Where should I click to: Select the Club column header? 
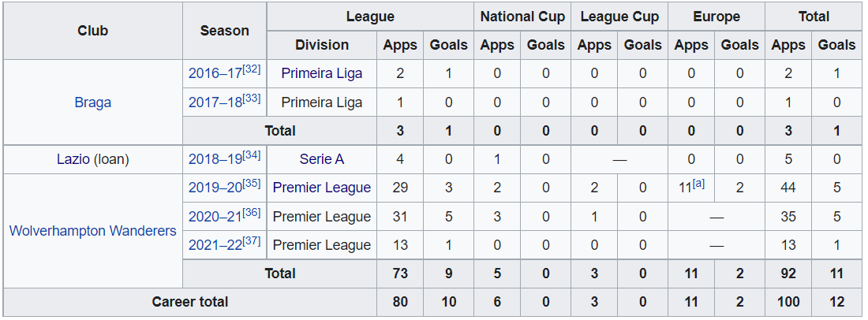pyautogui.click(x=92, y=31)
